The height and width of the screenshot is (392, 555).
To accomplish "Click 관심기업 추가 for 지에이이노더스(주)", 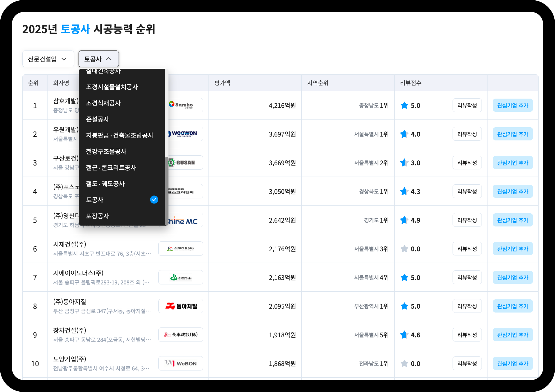I will (x=513, y=277).
